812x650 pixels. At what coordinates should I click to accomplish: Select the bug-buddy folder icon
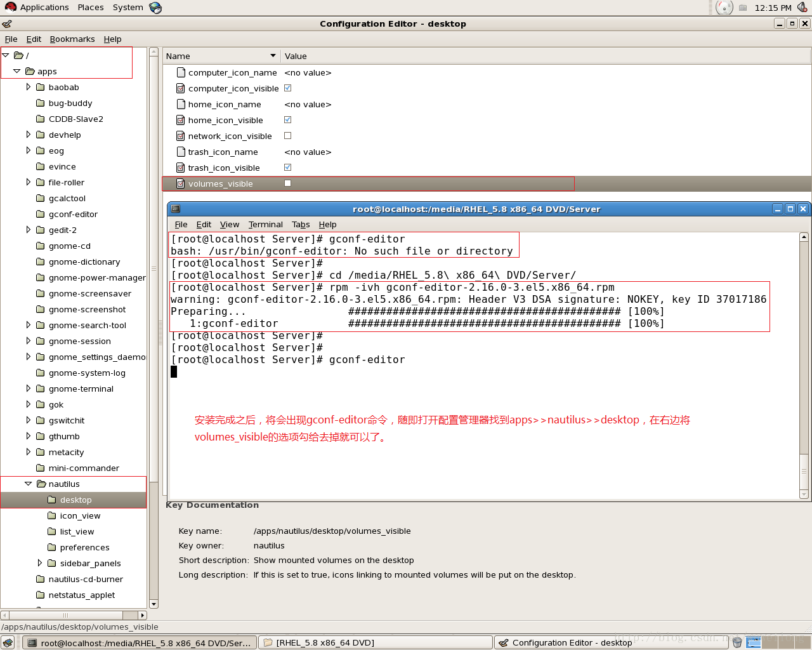[41, 103]
